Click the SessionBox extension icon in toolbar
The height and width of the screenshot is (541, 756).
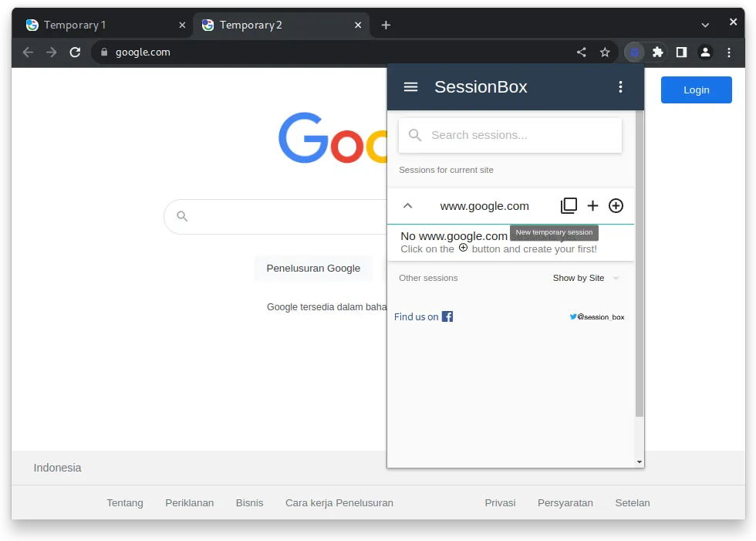pos(633,52)
